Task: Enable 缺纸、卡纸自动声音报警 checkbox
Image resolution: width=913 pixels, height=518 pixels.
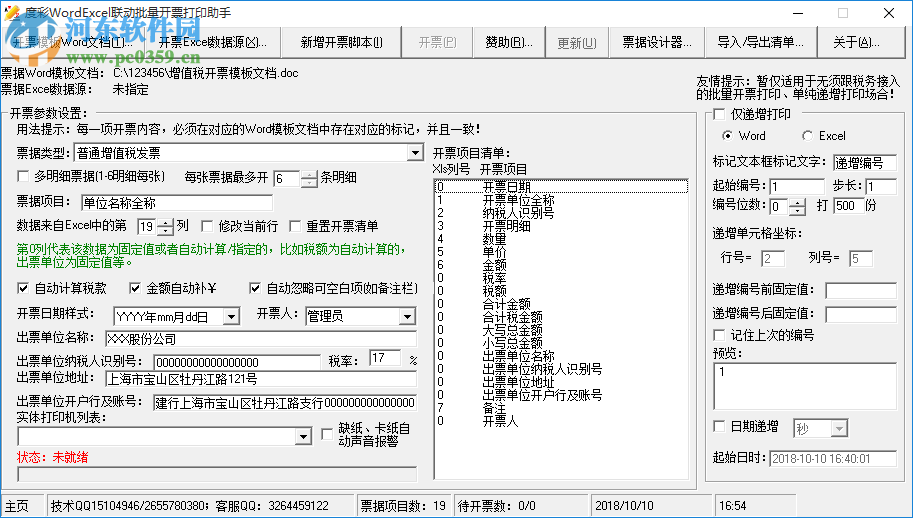Action: pyautogui.click(x=327, y=434)
